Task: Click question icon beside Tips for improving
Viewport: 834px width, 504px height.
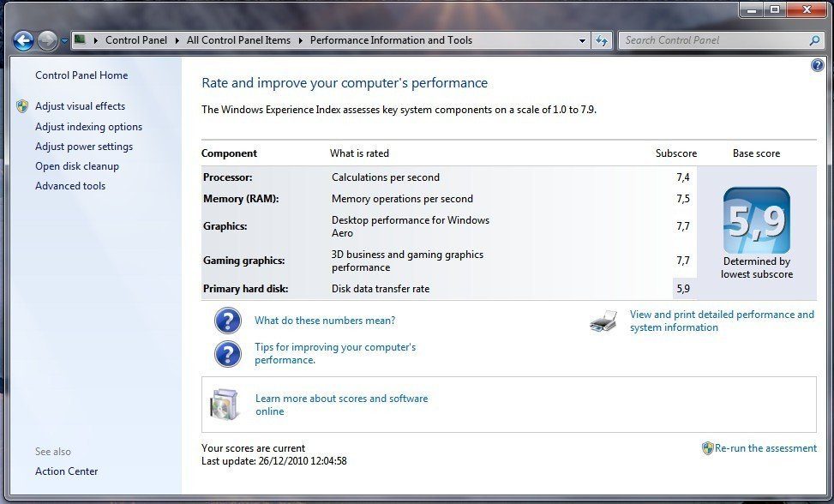Action: (x=228, y=353)
